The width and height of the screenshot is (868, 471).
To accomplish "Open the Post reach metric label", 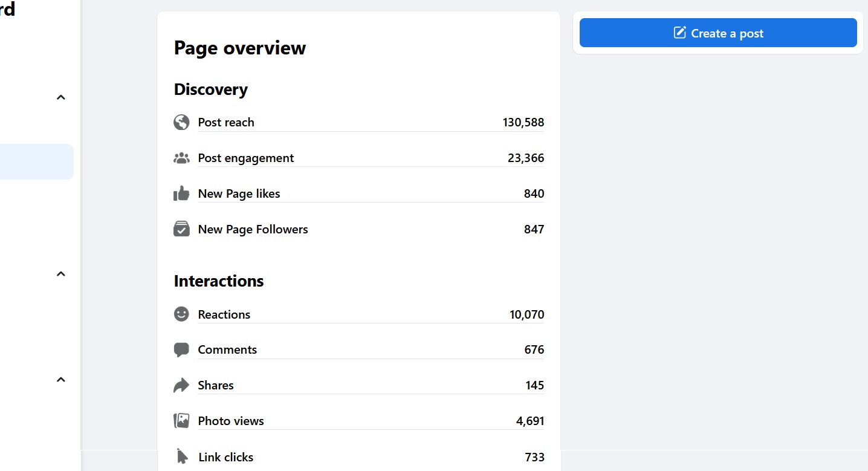I will [x=226, y=122].
